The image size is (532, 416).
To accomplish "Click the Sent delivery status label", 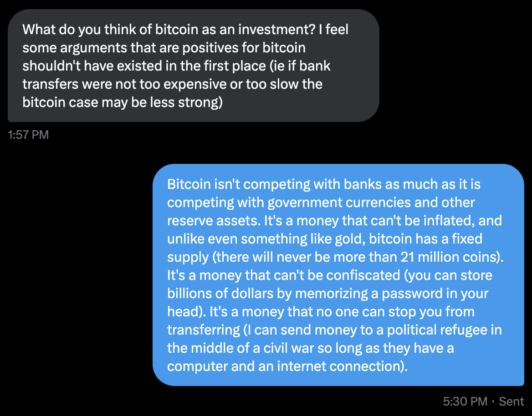I will [x=512, y=401].
